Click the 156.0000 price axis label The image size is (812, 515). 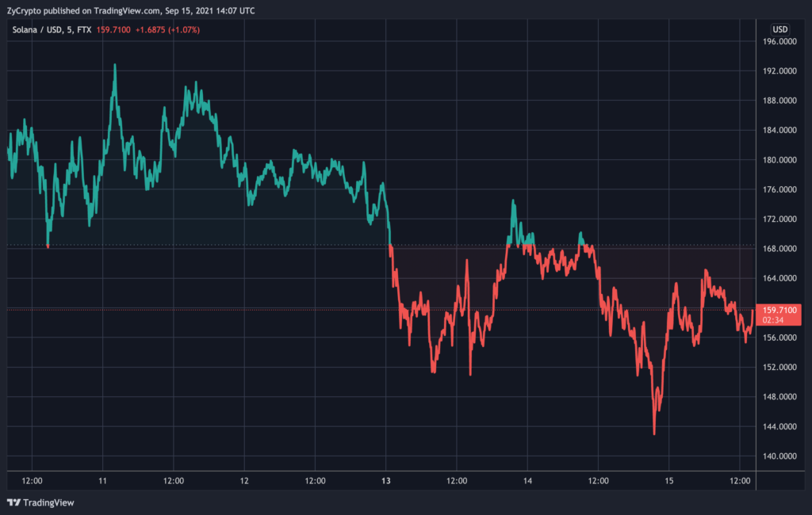[x=779, y=338]
